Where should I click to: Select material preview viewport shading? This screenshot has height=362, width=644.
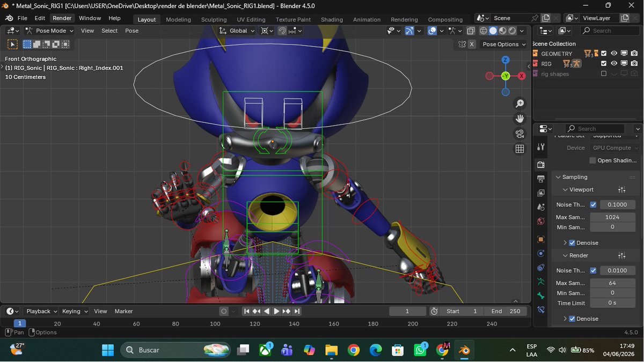503,31
